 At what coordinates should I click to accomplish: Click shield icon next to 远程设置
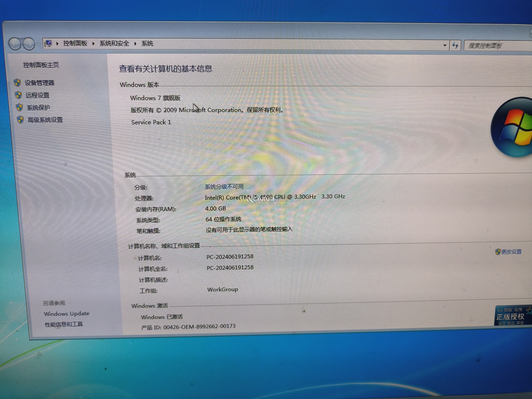[18, 95]
